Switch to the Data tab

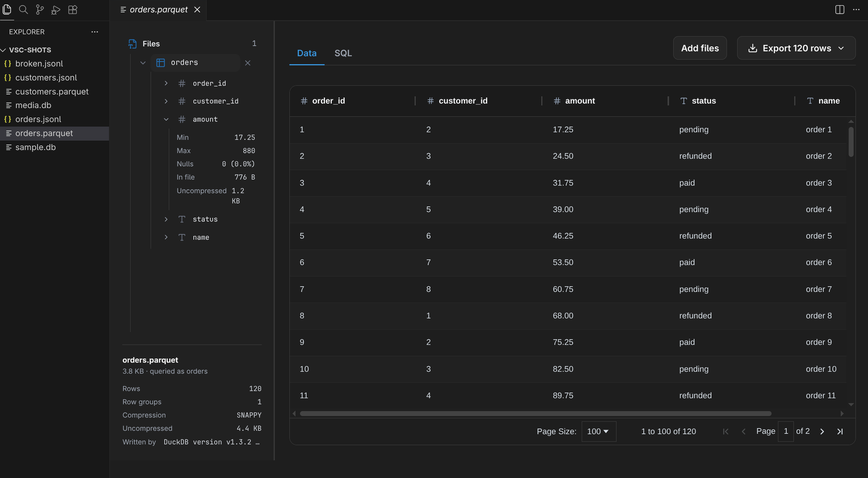[x=307, y=53]
